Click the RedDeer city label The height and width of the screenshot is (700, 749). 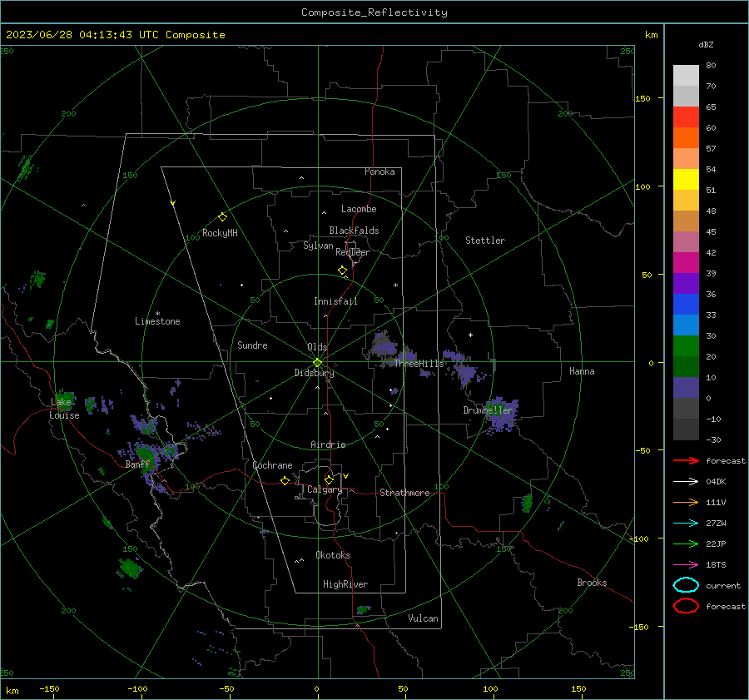point(353,252)
